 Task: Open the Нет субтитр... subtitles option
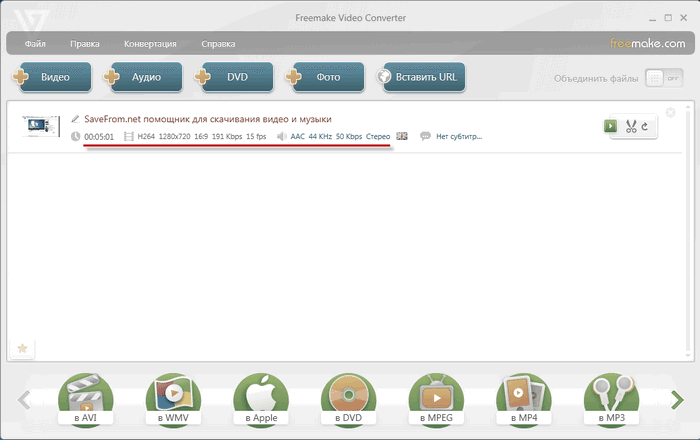(x=459, y=137)
